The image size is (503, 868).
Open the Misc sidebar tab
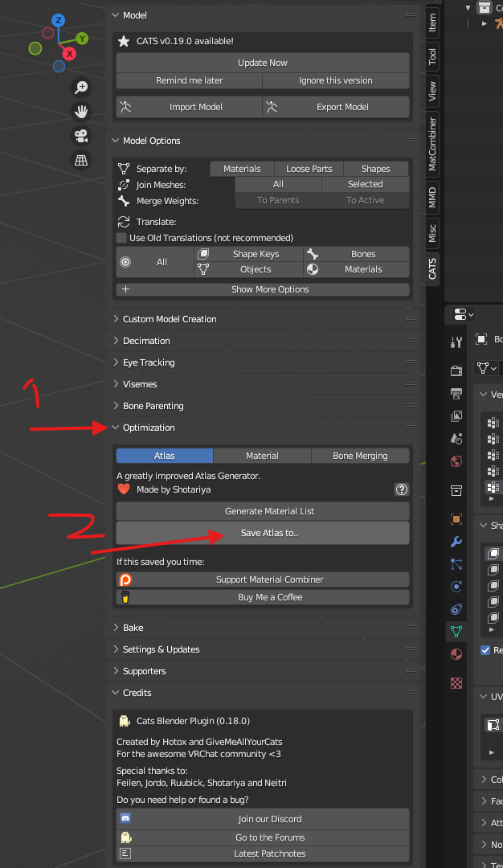[x=432, y=233]
